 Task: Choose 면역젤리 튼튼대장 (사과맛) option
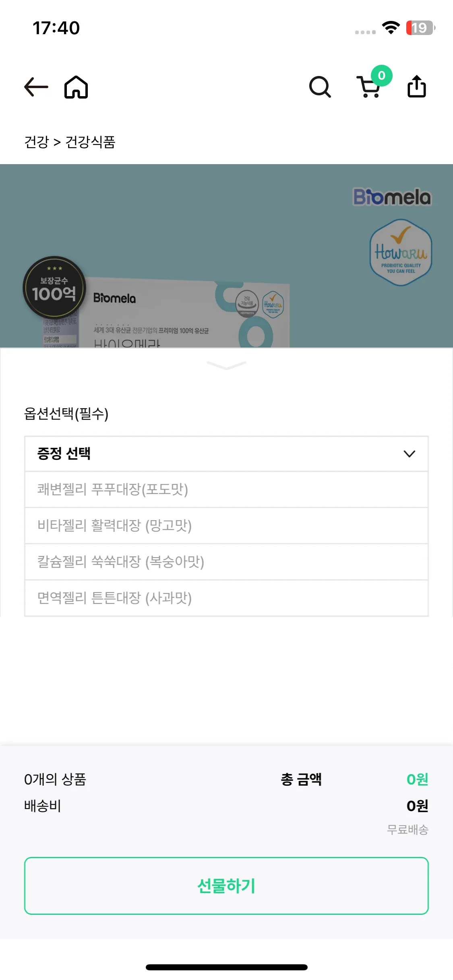point(226,598)
